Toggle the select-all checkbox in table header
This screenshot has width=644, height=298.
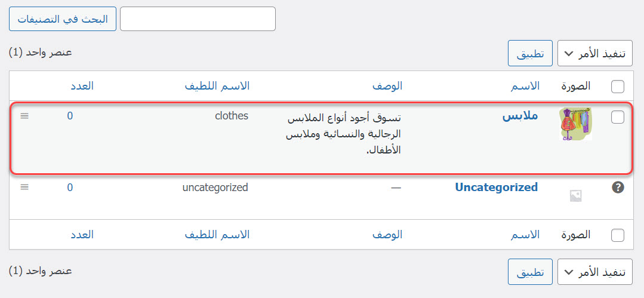[x=618, y=87]
